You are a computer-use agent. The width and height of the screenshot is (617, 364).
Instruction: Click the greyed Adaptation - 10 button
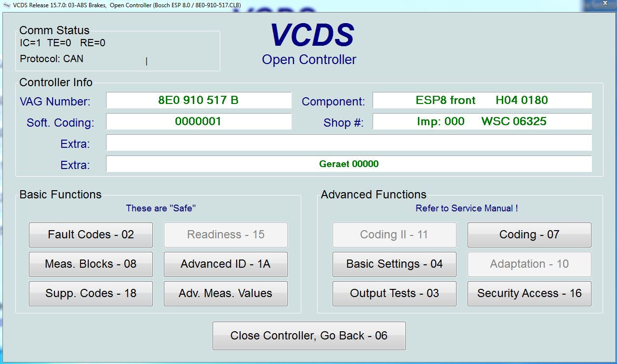click(529, 264)
